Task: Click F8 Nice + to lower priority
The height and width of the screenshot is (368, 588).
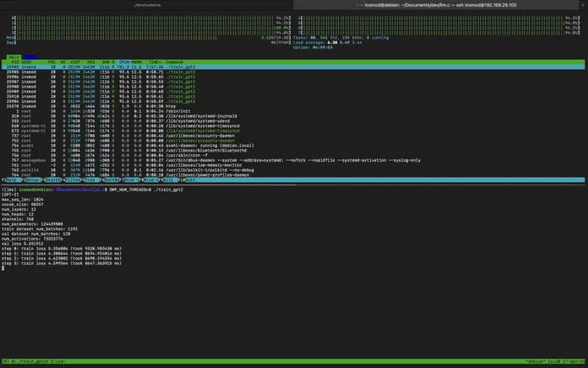Action: 149,180
